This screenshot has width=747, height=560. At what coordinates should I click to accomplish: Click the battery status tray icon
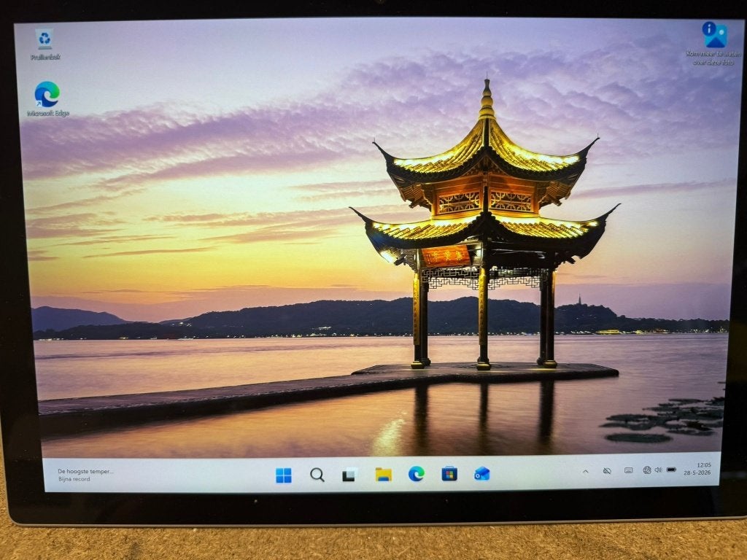pyautogui.click(x=671, y=470)
